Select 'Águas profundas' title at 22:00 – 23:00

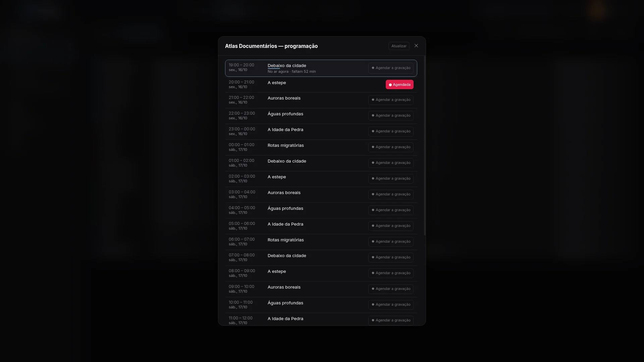click(285, 114)
